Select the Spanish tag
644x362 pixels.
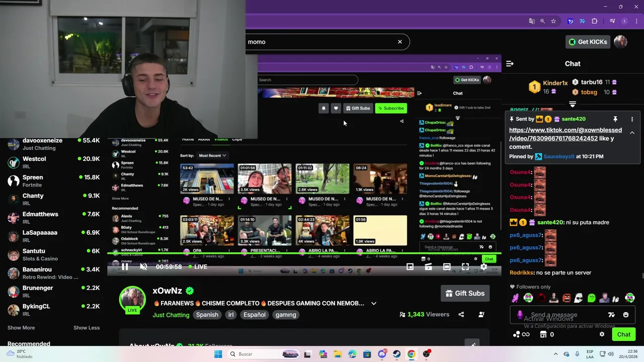click(207, 315)
